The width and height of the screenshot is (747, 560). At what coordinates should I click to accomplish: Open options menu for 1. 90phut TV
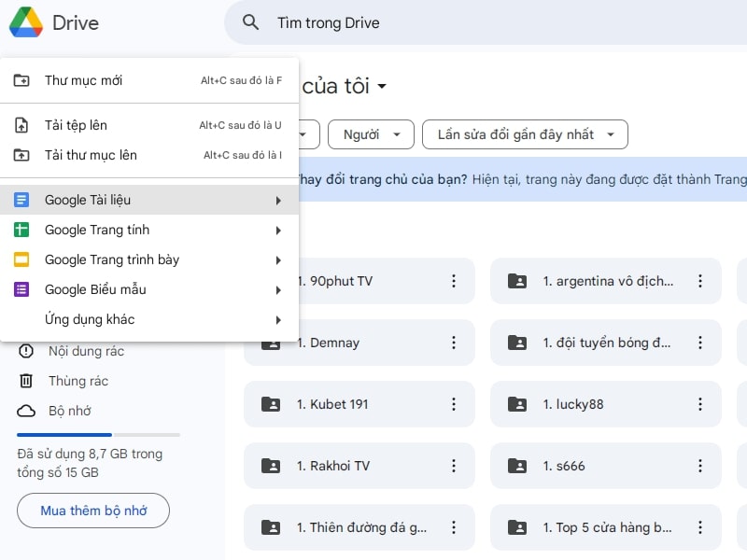(x=454, y=281)
